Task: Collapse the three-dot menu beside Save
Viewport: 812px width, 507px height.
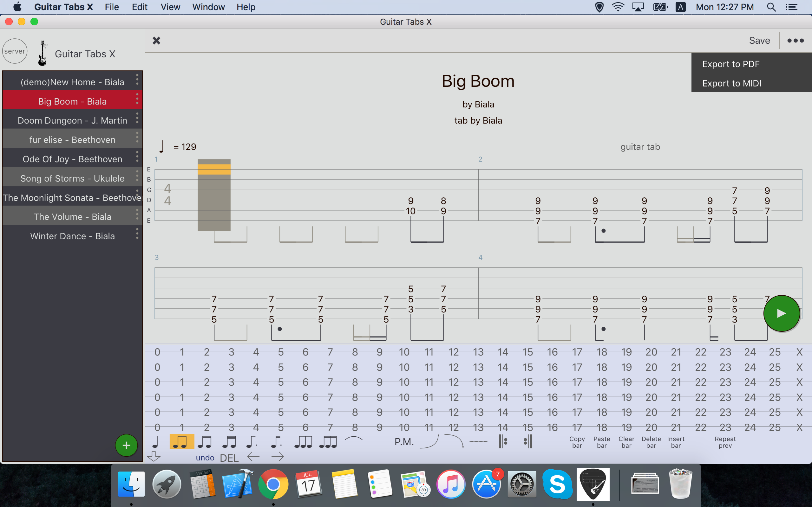Action: click(x=795, y=41)
